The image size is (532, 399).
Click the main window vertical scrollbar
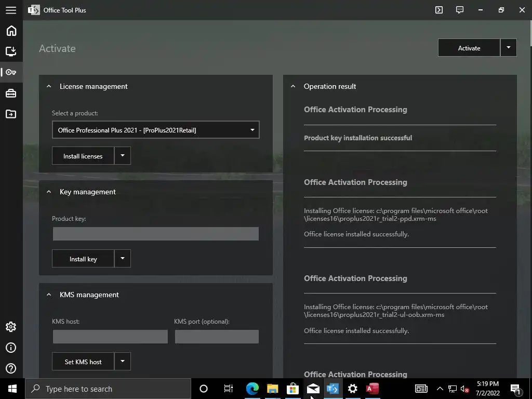click(x=530, y=34)
